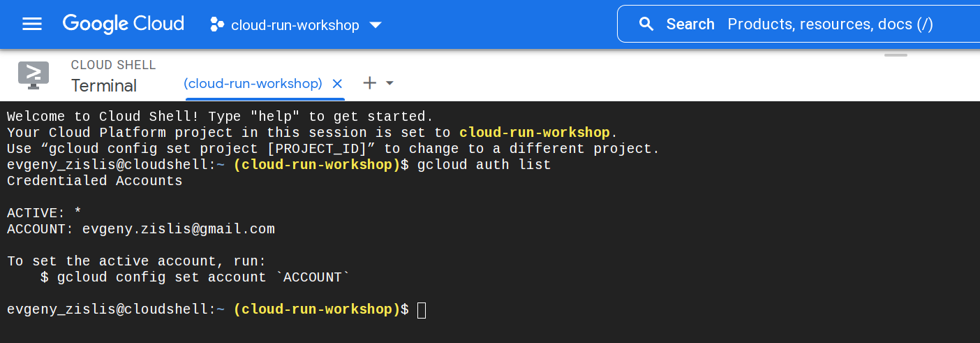The width and height of the screenshot is (980, 343).
Task: Click the Cloud Shell panel resize handle
Action: pos(896,54)
